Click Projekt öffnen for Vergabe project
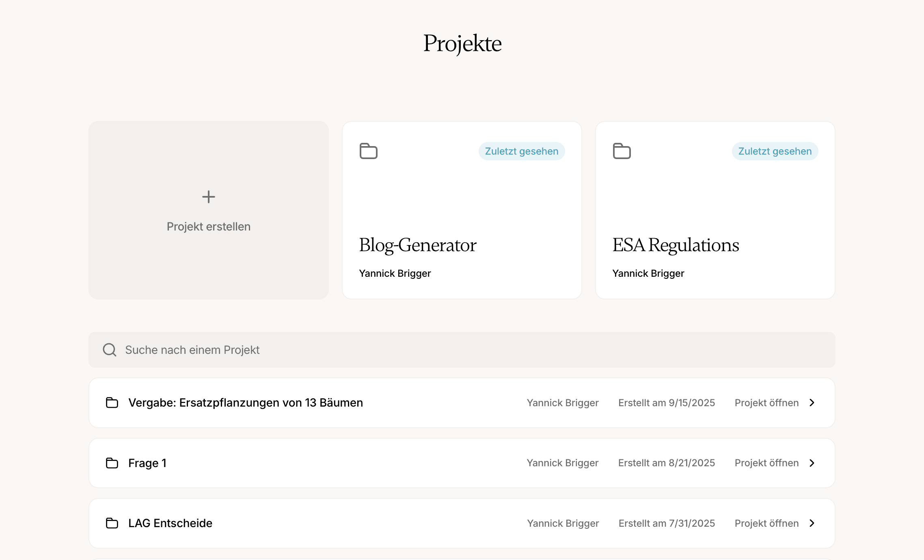This screenshot has width=924, height=560. [x=766, y=403]
